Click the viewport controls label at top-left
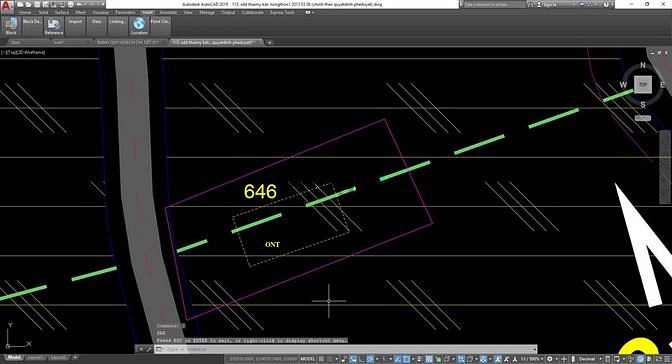The image size is (672, 364). tap(23, 52)
